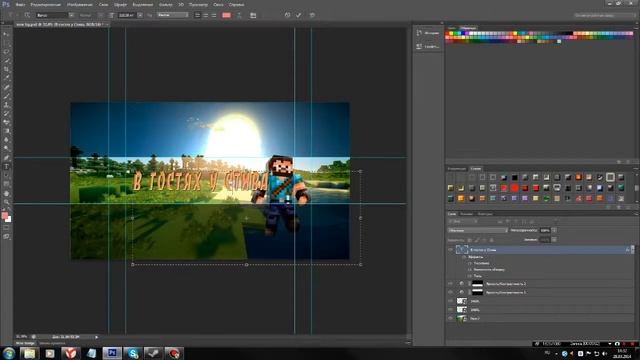Screen dimensions: 640x360
Task: Click the text color swatch in options bar
Action: pos(226,15)
